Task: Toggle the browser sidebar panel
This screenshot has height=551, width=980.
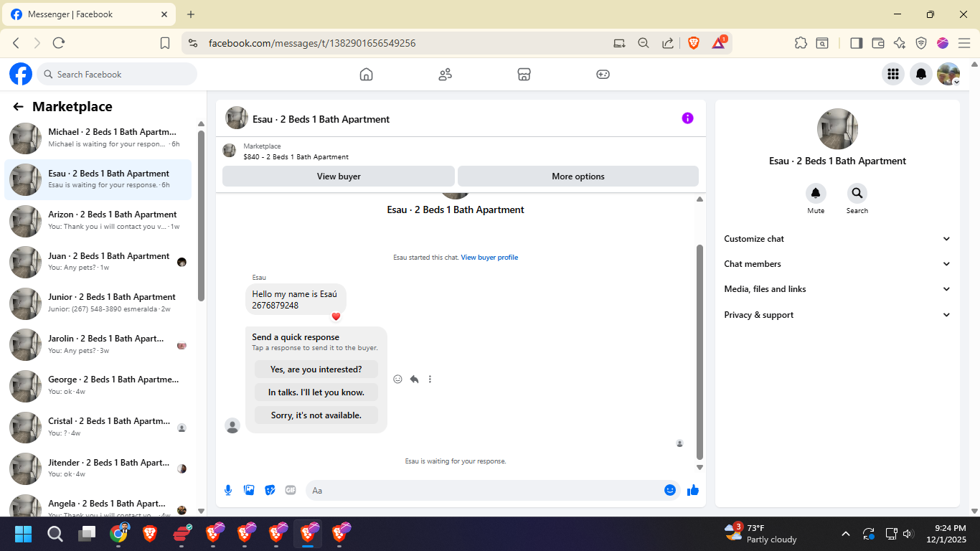Action: click(856, 43)
